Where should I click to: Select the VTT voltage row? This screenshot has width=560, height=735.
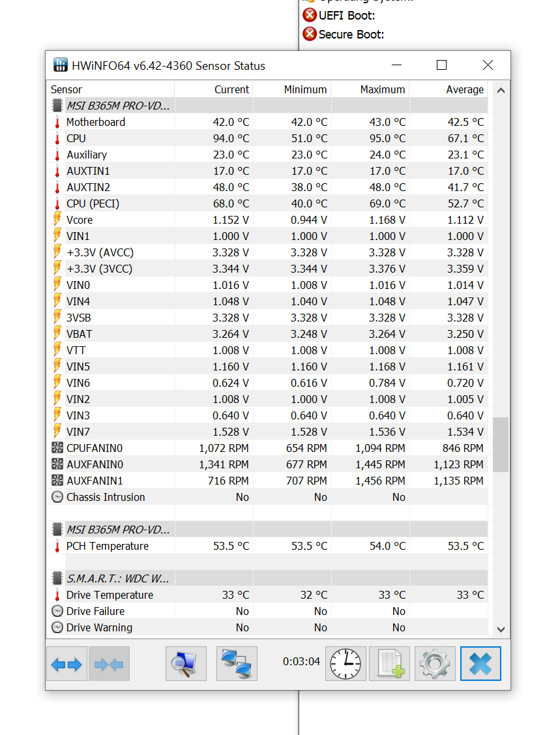click(x=267, y=351)
